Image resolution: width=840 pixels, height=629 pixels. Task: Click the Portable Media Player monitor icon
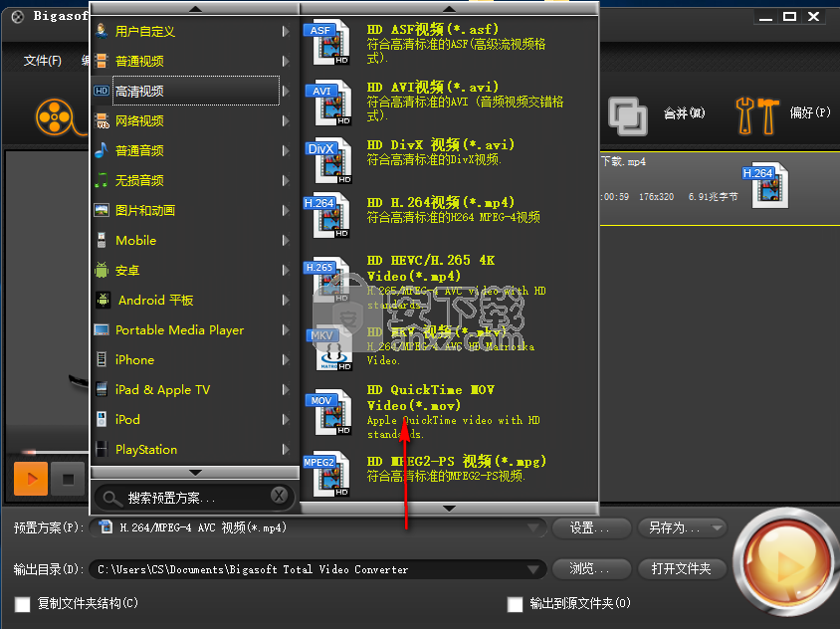tap(102, 330)
